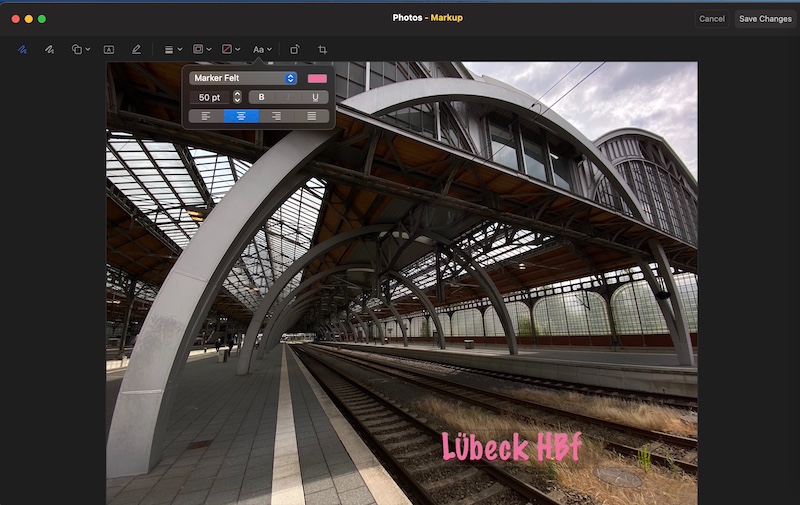Align text to the right
This screenshot has width=800, height=505.
(277, 116)
